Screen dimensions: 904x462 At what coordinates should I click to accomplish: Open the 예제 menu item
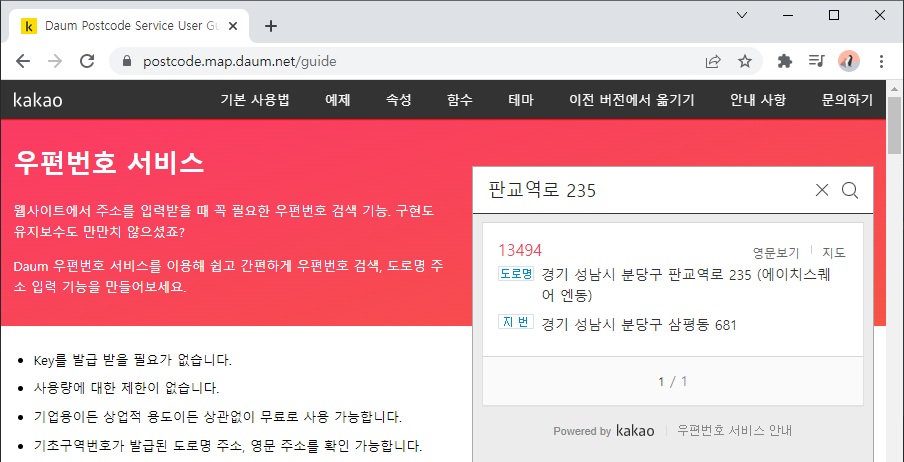pos(338,100)
